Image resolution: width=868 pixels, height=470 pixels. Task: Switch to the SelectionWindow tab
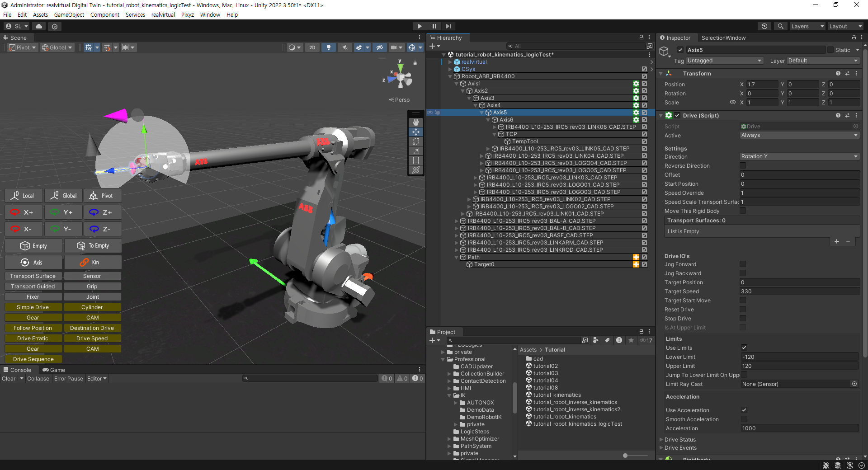point(723,38)
